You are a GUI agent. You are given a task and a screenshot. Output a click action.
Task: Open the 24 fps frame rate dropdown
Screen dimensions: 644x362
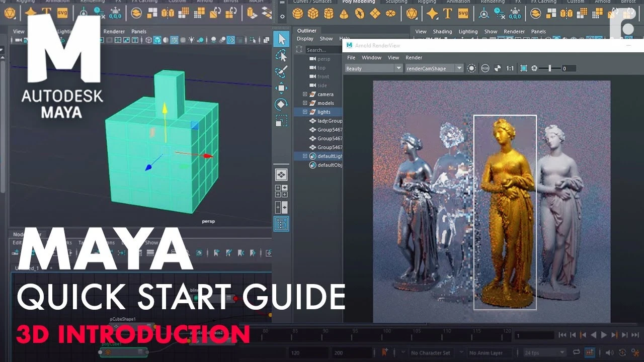point(544,353)
